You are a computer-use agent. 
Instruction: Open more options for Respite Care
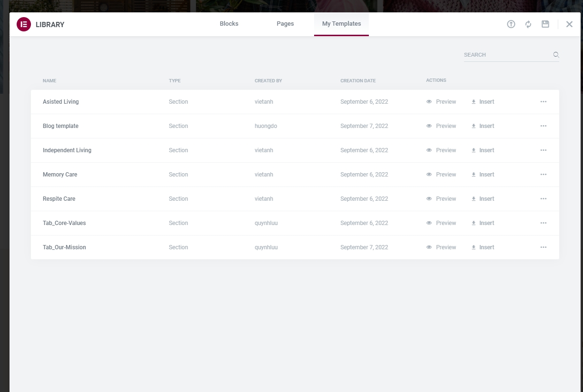click(x=543, y=199)
